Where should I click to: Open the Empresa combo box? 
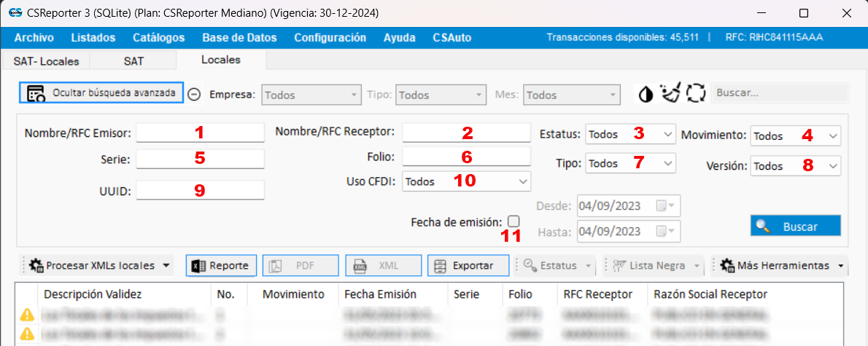[311, 95]
